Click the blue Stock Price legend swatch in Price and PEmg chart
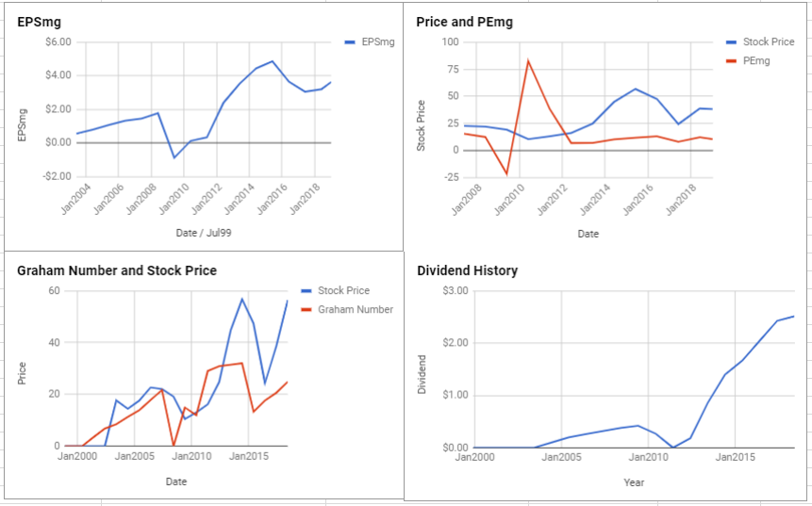The image size is (812, 506). point(731,42)
